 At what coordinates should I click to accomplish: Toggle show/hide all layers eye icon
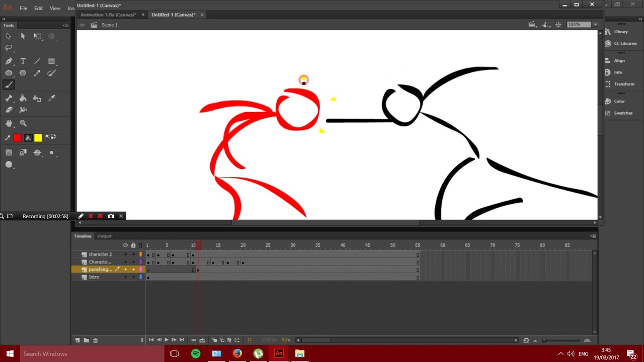click(125, 245)
